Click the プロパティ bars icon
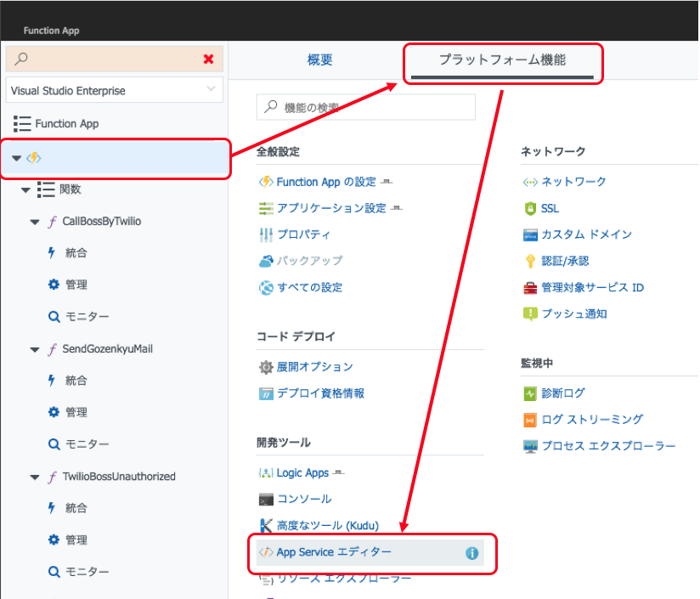This screenshot has height=599, width=700. [266, 235]
